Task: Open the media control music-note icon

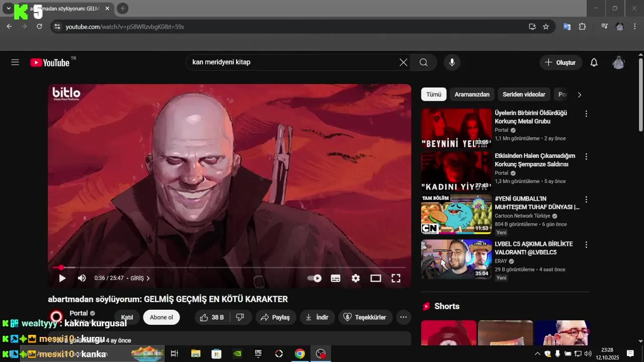Action: 605,27
